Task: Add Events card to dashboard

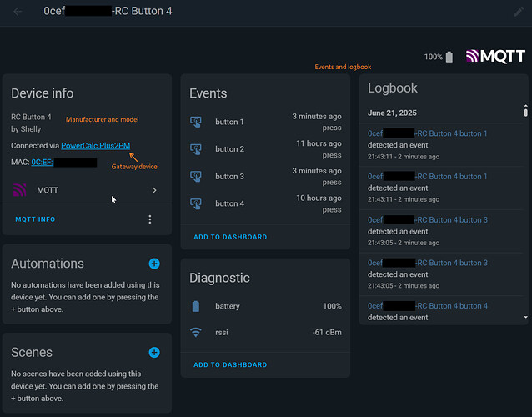Action: [x=230, y=237]
